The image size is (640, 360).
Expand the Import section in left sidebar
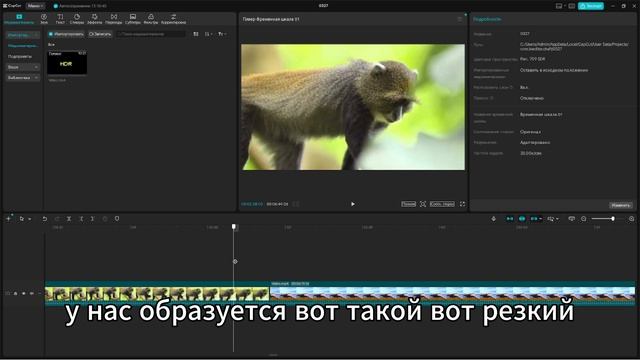(23, 35)
